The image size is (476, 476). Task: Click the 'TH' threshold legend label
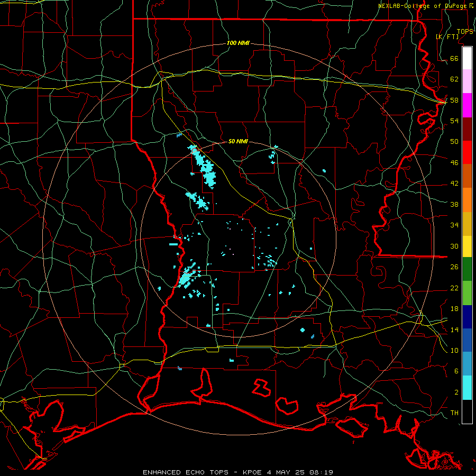tap(454, 413)
